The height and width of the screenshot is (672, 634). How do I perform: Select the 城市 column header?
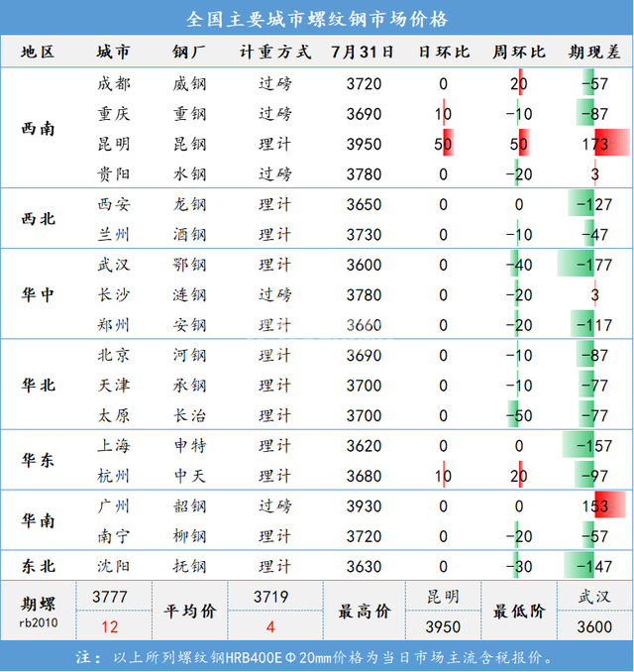[x=114, y=52]
